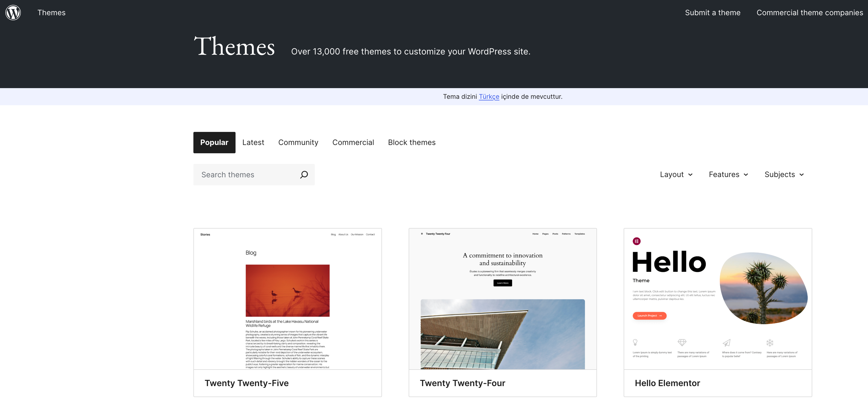This screenshot has width=868, height=408.
Task: Select the Block themes tab
Action: pyautogui.click(x=411, y=142)
